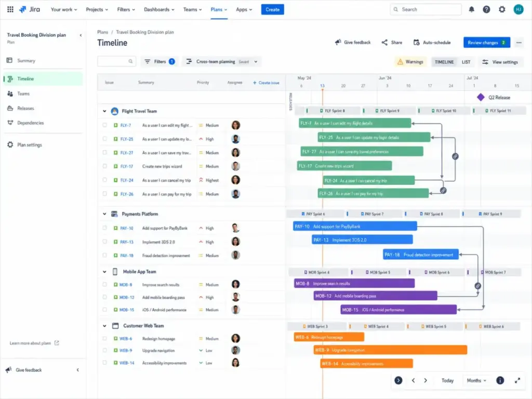The image size is (532, 399).
Task: Click the Create button
Action: pyautogui.click(x=272, y=9)
